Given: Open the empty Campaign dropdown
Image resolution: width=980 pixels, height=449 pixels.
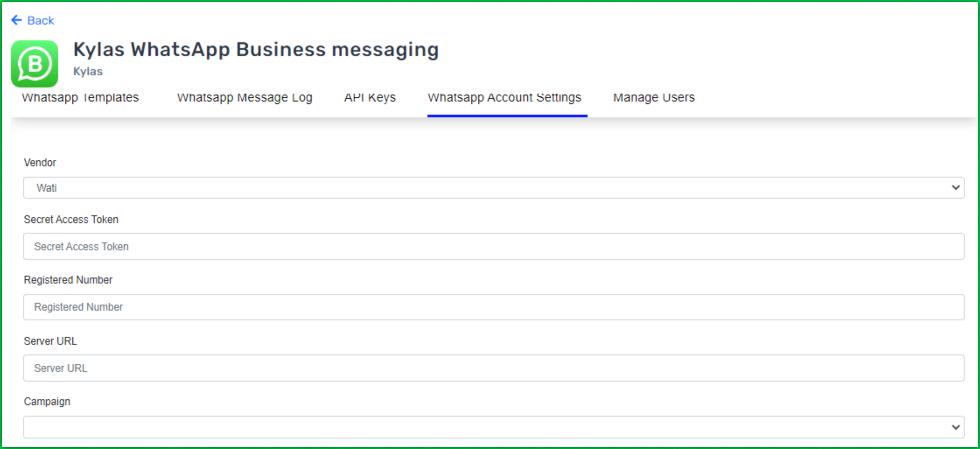Looking at the screenshot, I should [493, 427].
